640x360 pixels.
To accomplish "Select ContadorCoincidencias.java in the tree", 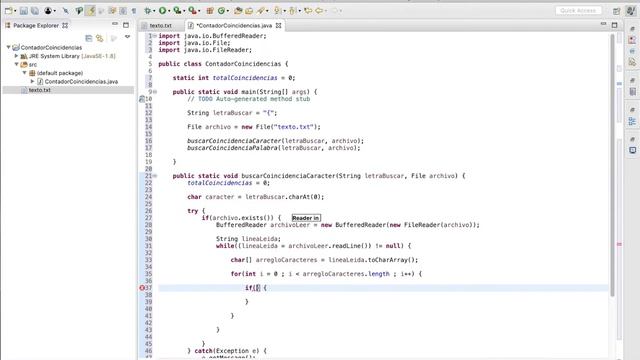I will [81, 82].
